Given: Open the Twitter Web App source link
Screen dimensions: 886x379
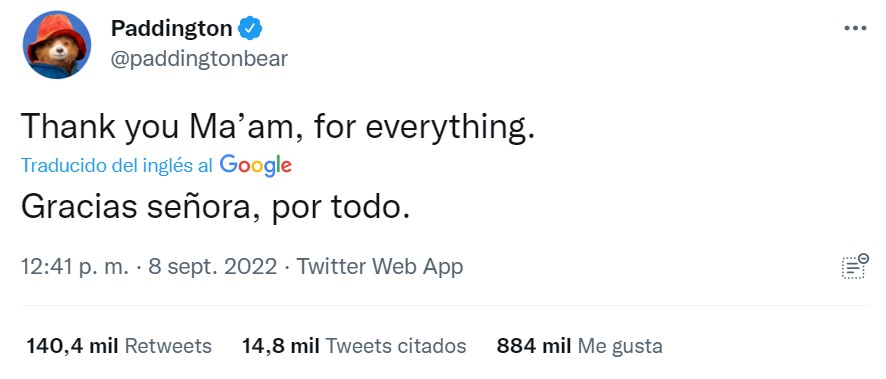Looking at the screenshot, I should click(380, 267).
